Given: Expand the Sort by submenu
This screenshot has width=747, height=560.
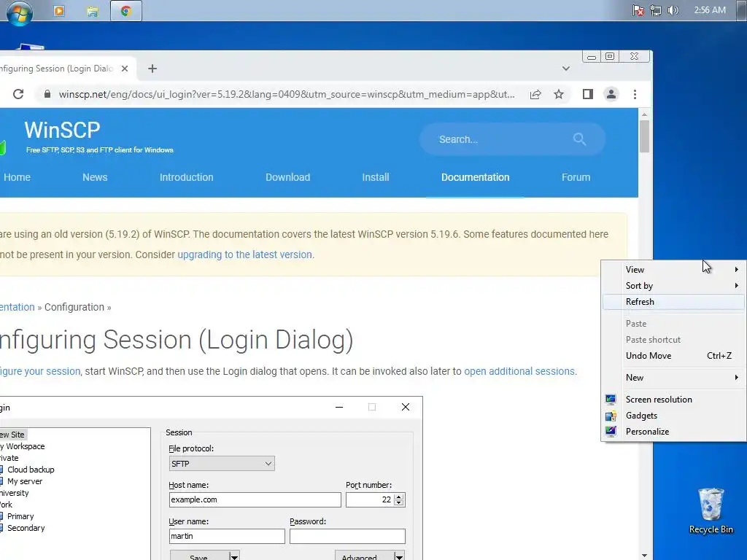Looking at the screenshot, I should pos(673,286).
